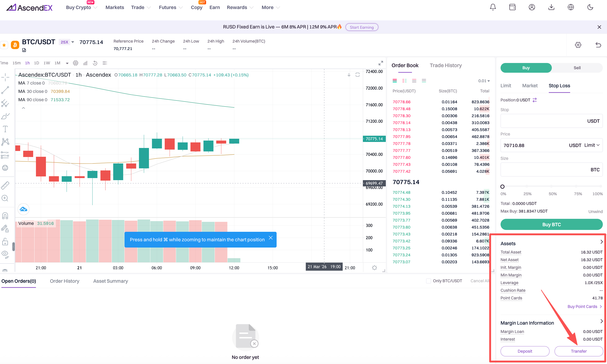The height and width of the screenshot is (364, 607).
Task: Click the 50% mark on size slider
Action: coord(552,186)
